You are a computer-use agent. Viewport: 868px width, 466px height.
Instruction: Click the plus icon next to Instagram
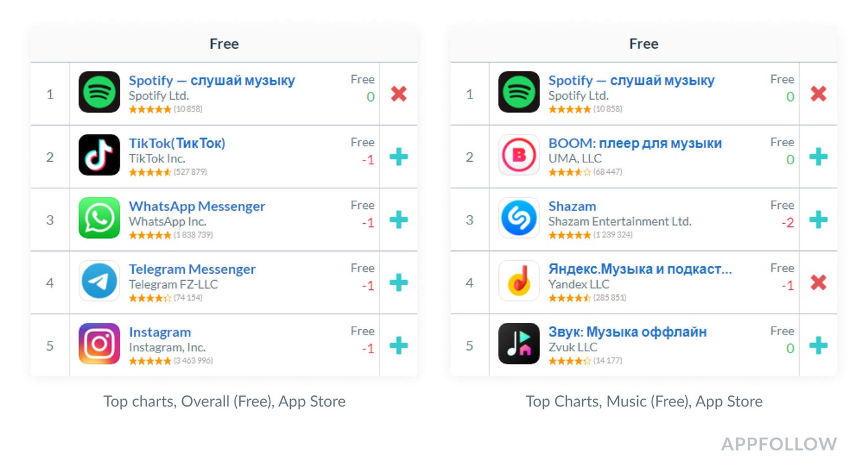(x=399, y=345)
